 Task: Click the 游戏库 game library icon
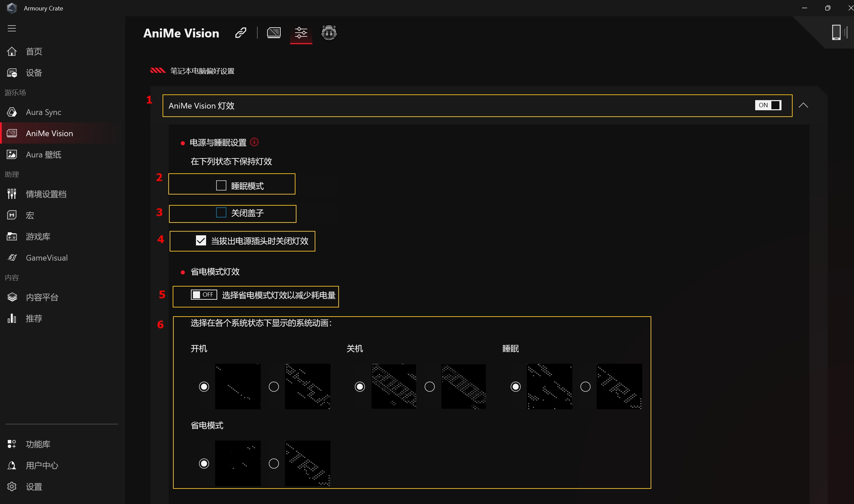12,236
